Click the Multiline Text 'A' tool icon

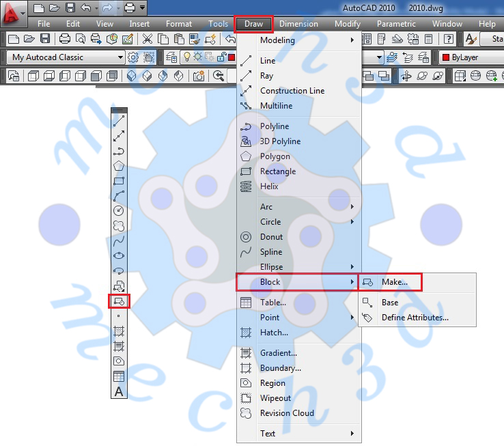(x=119, y=391)
